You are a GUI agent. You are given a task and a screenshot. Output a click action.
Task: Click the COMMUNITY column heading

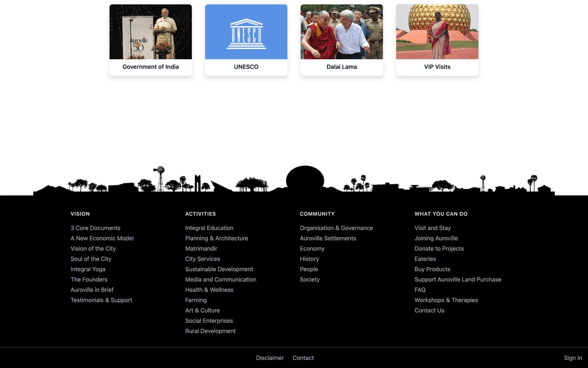tap(317, 214)
